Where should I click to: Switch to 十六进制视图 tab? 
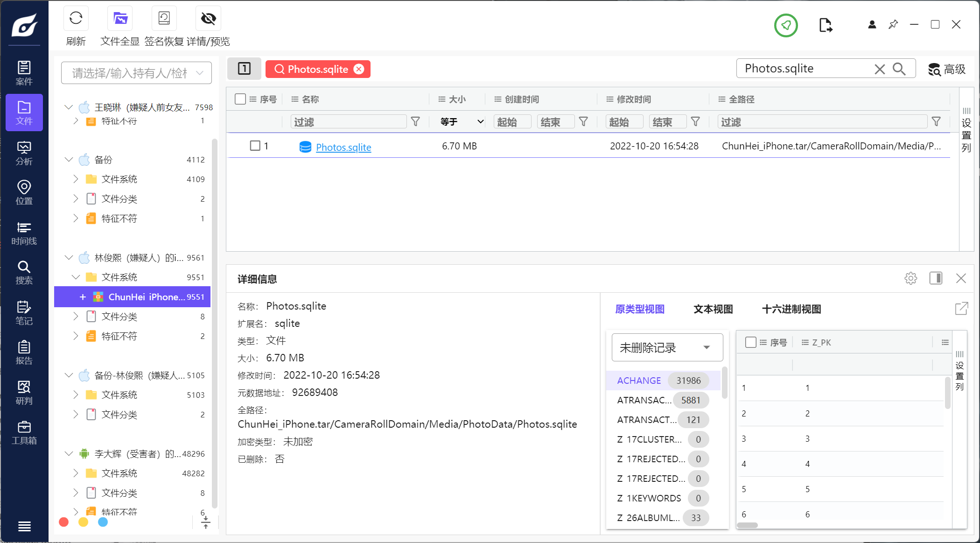pos(791,309)
